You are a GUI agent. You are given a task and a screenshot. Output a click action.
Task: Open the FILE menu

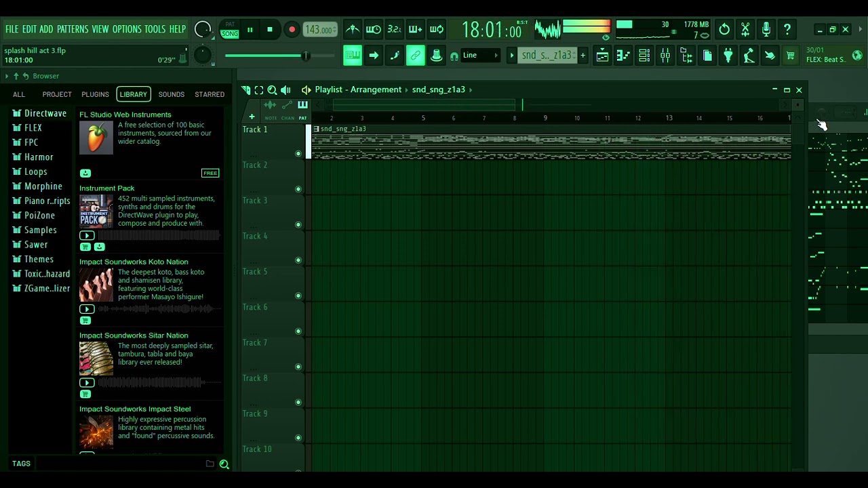click(x=12, y=29)
